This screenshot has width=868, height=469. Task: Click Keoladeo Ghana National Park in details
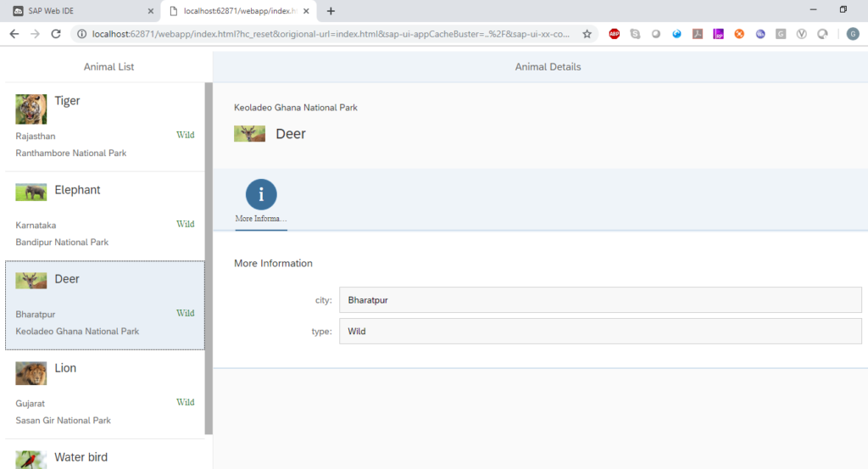(x=296, y=108)
